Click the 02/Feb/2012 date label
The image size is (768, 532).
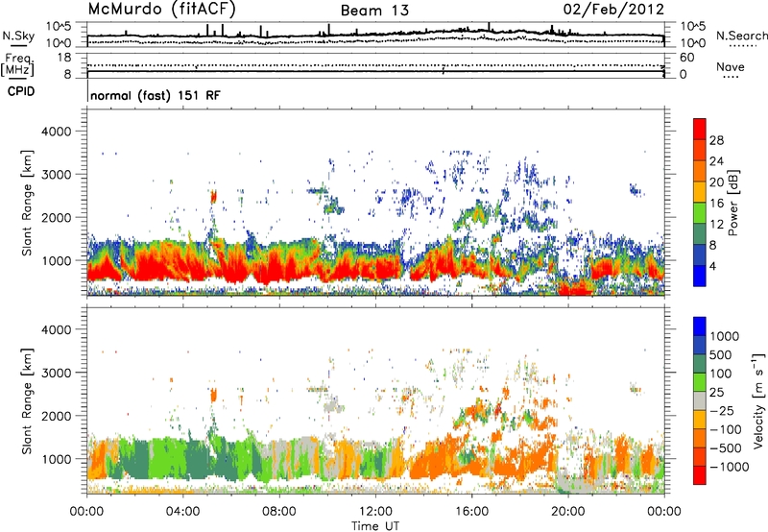coord(613,10)
